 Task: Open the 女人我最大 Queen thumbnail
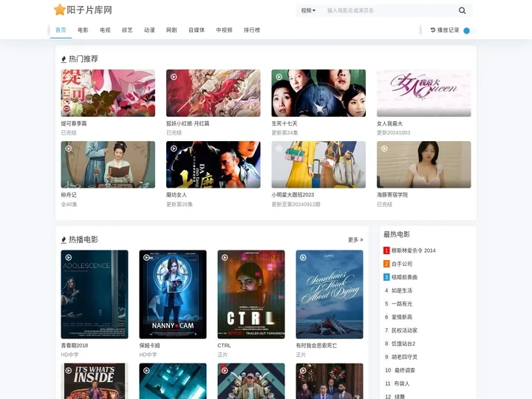pos(424,93)
